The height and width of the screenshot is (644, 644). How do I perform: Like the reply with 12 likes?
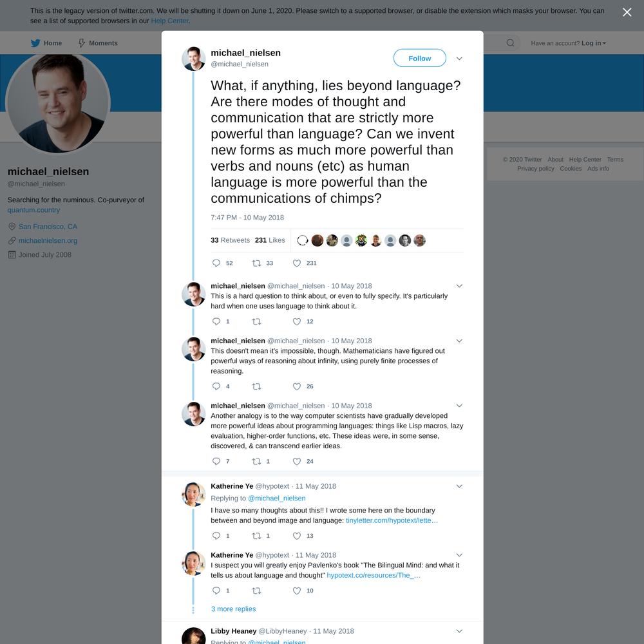[296, 321]
